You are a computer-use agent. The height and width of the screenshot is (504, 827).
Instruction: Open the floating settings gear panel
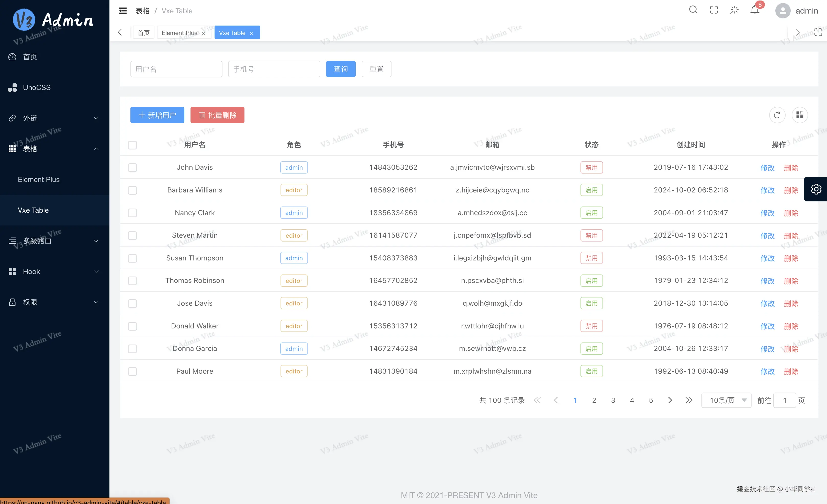click(816, 189)
